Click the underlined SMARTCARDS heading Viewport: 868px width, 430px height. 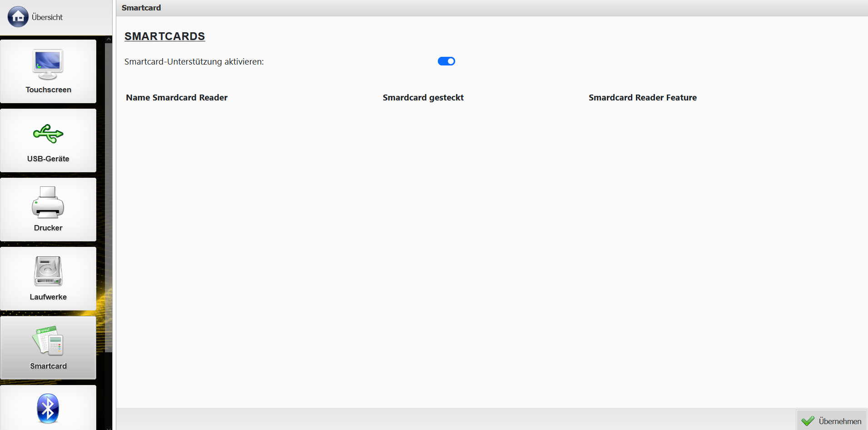tap(165, 36)
